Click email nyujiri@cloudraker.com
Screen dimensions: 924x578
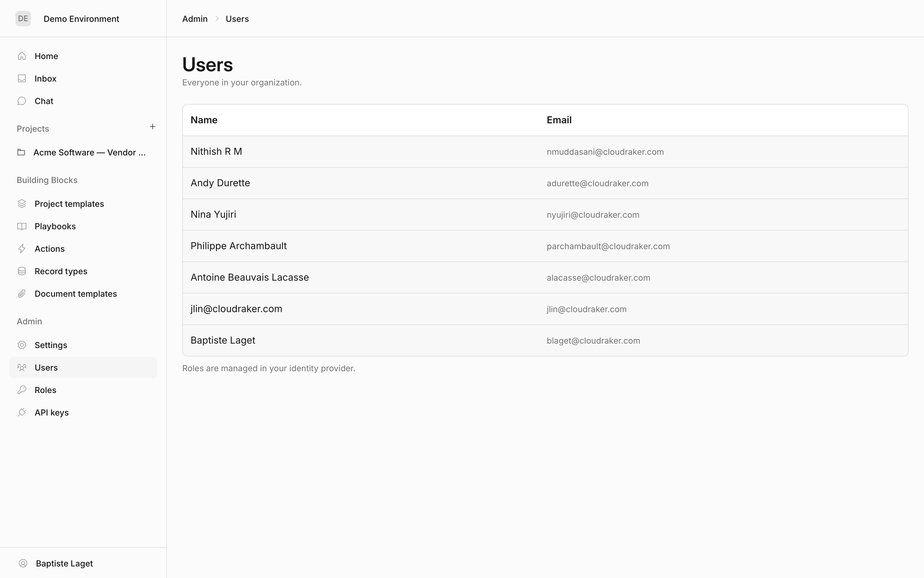click(593, 215)
